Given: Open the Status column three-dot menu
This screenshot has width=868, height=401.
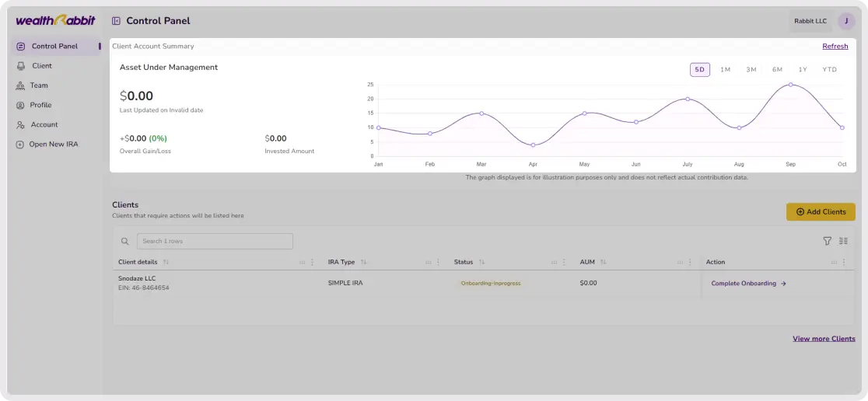Looking at the screenshot, I should tap(565, 262).
